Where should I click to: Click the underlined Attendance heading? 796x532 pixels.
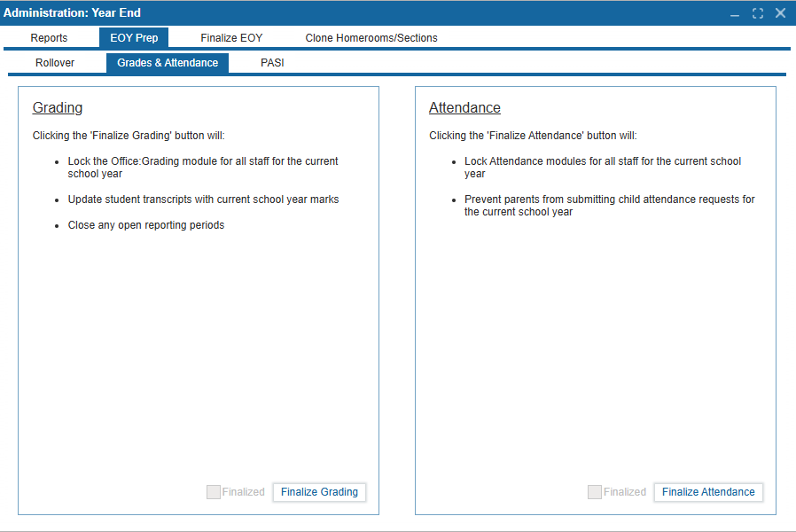[464, 108]
